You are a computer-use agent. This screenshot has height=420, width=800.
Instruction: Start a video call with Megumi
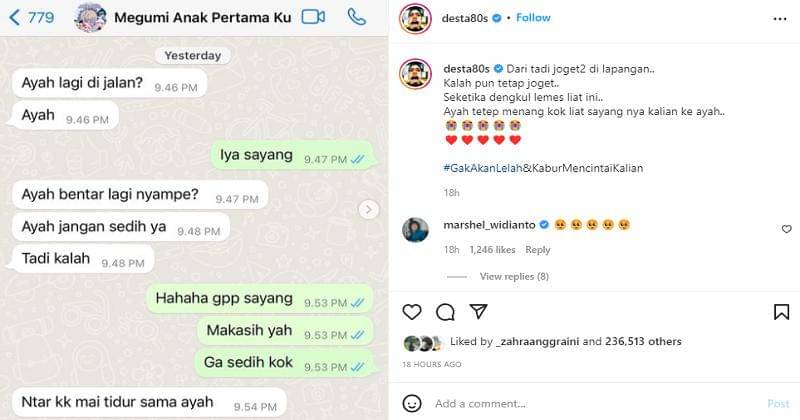(313, 17)
